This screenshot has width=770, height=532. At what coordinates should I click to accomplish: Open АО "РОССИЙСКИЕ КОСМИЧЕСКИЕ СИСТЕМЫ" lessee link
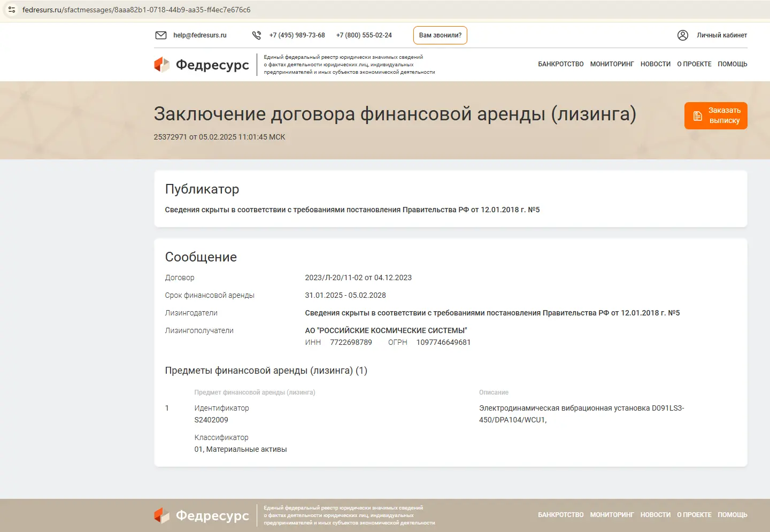386,330
